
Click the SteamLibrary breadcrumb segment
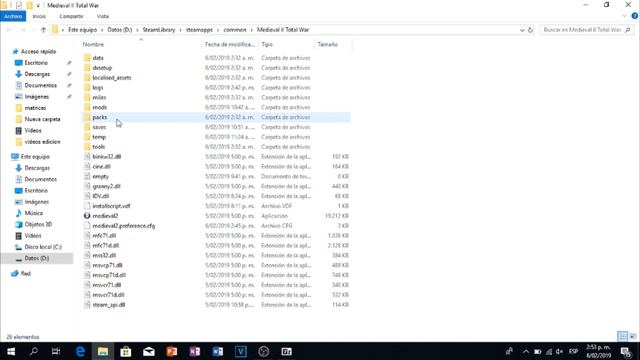tap(159, 30)
